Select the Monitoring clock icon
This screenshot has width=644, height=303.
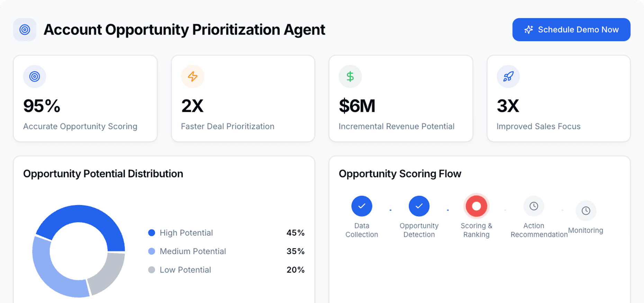click(x=586, y=210)
